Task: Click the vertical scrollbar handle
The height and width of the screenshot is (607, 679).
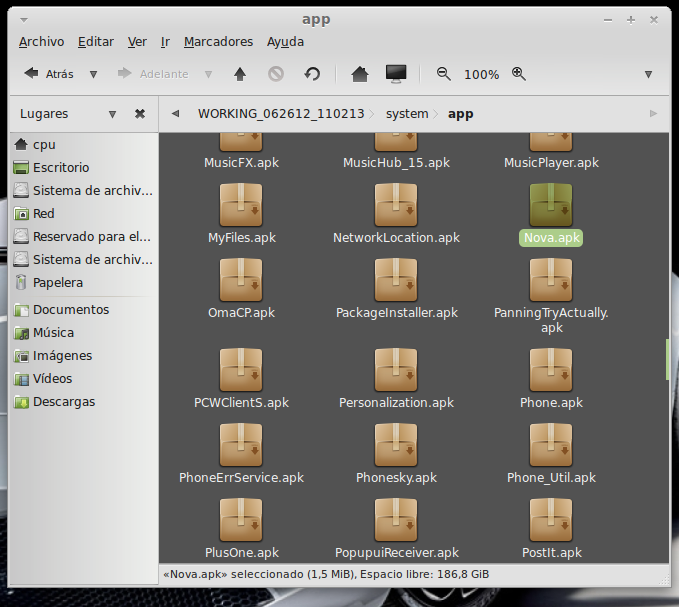Action: (x=667, y=359)
